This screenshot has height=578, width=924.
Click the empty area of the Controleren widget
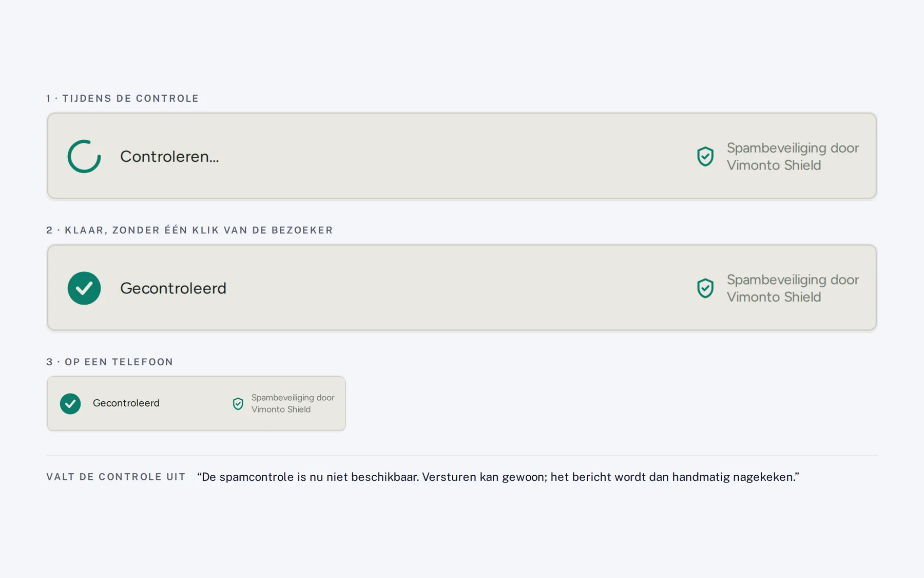[452, 156]
